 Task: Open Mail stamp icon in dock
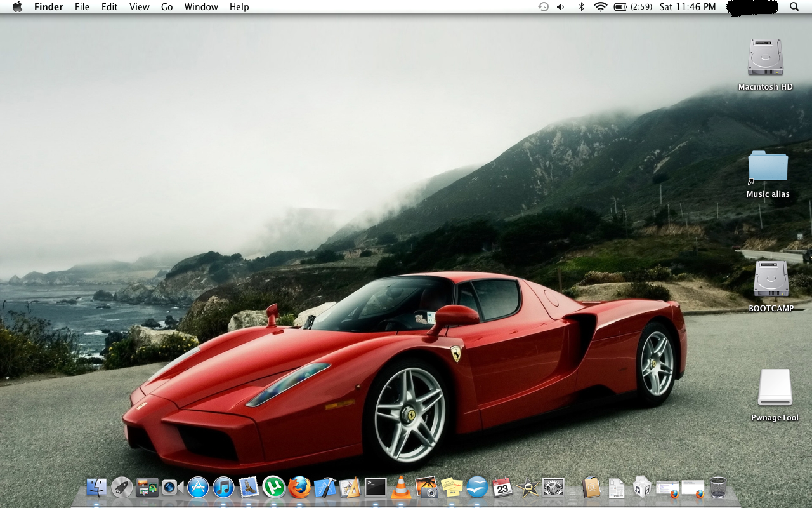tap(249, 488)
